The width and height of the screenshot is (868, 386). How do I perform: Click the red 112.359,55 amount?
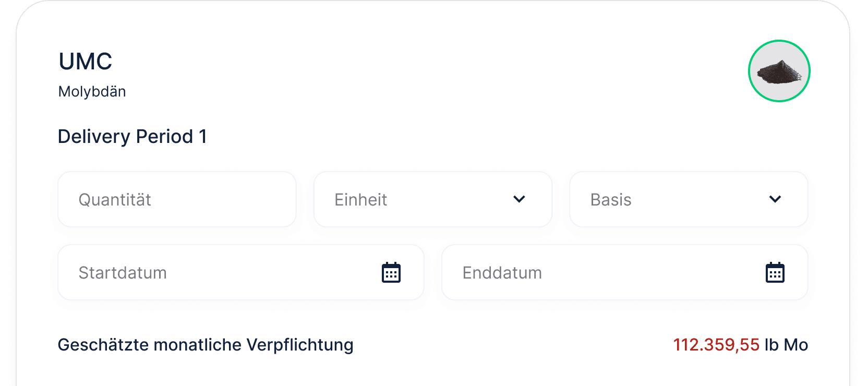coord(716,345)
